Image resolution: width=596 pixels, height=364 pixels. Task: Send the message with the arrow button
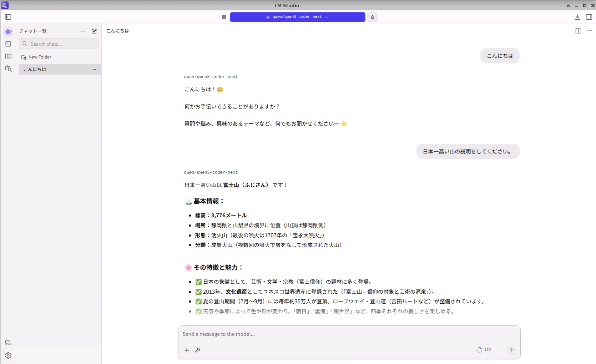[511, 350]
